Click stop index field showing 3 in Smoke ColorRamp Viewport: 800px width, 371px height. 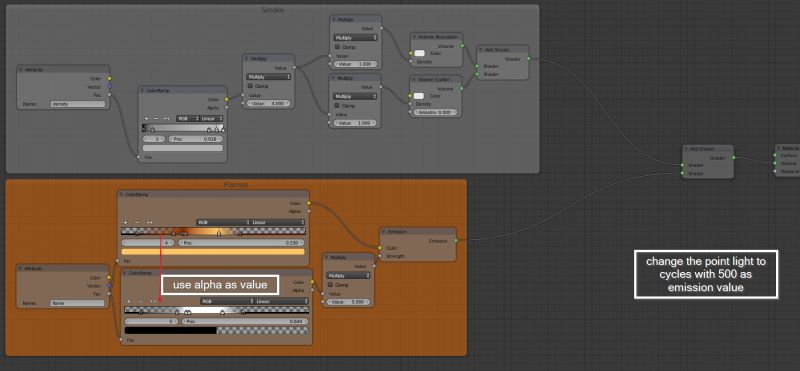tap(154, 138)
